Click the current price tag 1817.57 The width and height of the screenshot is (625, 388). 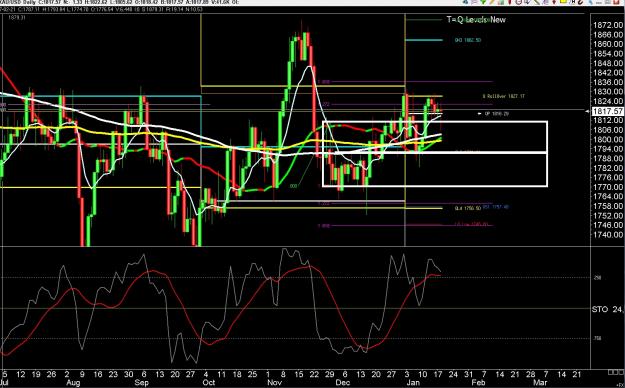tap(608, 111)
